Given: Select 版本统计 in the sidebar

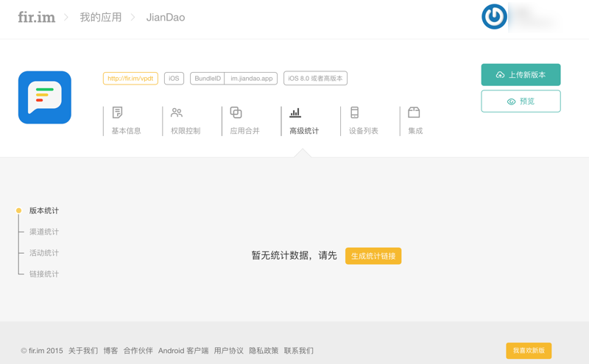Looking at the screenshot, I should click(x=44, y=210).
